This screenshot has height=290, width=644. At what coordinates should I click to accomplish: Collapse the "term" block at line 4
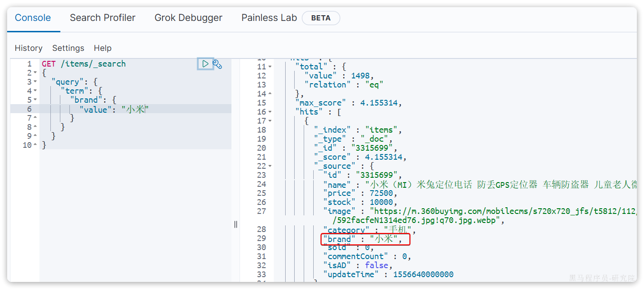[35, 91]
